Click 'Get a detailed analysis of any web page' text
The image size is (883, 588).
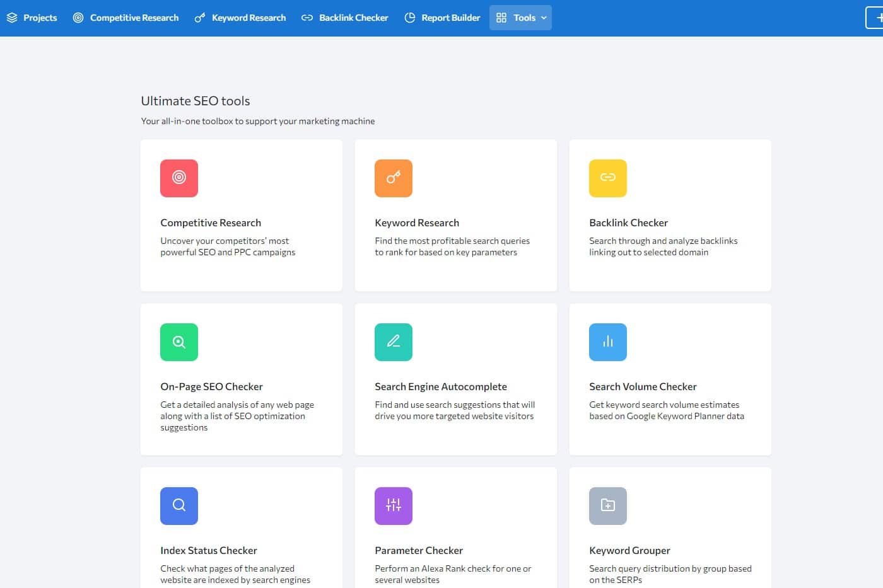coord(237,416)
